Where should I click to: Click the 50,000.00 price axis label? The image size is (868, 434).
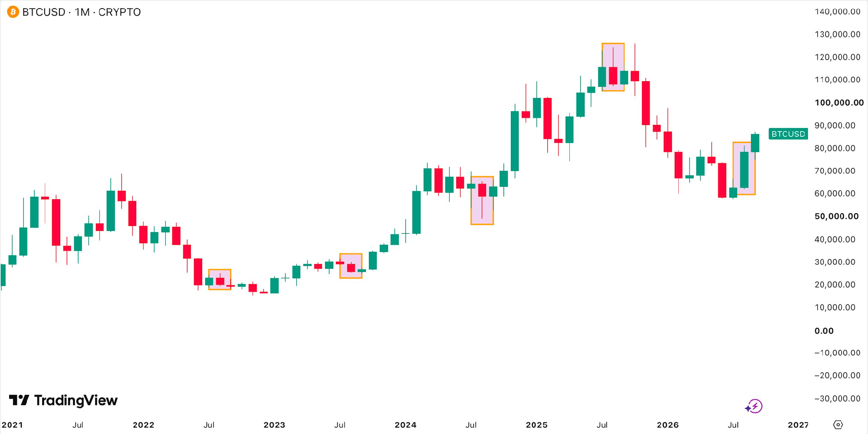(836, 216)
